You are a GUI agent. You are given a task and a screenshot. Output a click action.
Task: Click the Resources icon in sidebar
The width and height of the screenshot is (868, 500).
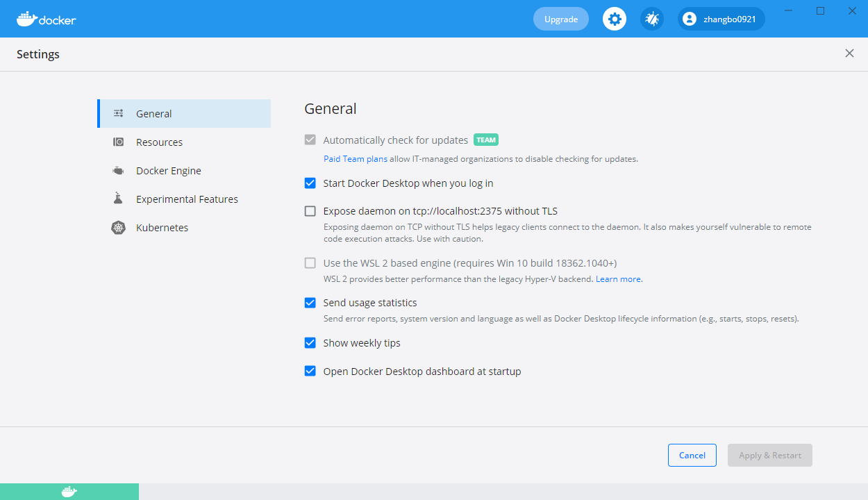pos(119,142)
